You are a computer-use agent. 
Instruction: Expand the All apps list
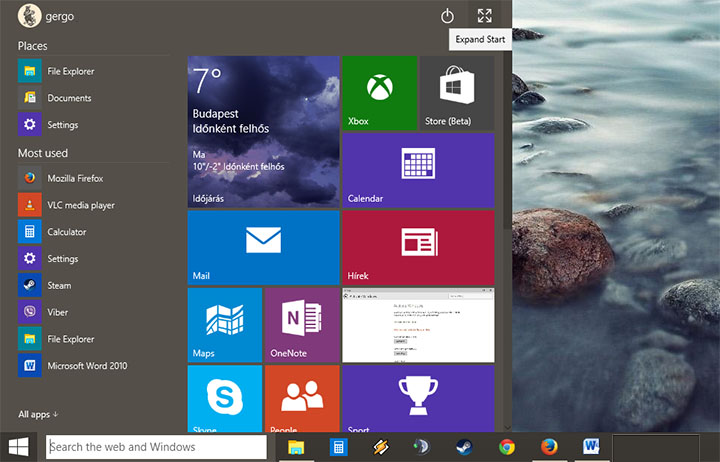click(38, 414)
